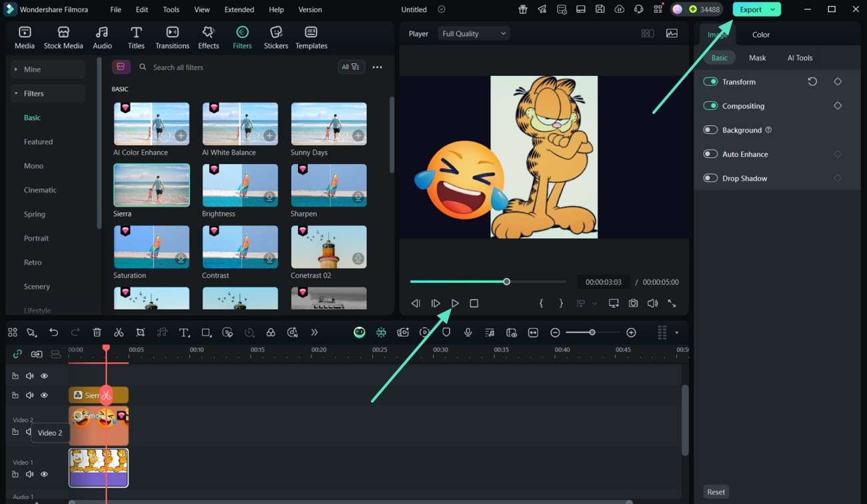This screenshot has height=504, width=867.
Task: Open the View menu
Action: (x=202, y=9)
